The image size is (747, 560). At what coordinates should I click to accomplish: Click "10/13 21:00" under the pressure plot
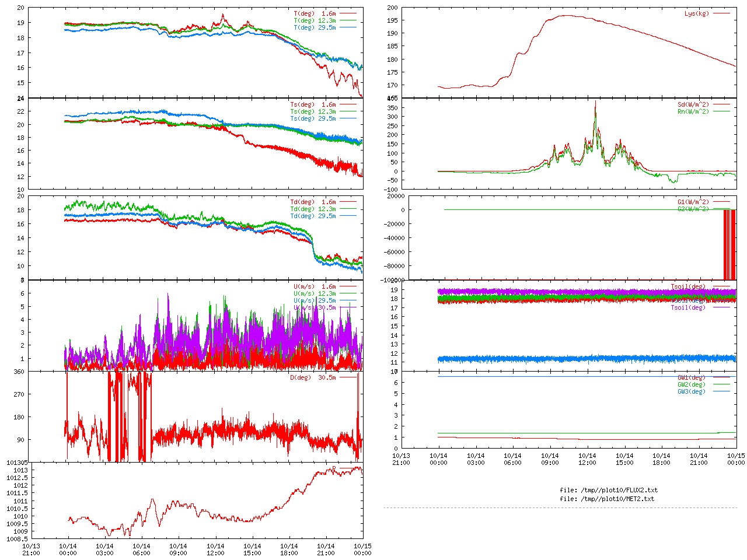[x=31, y=550]
